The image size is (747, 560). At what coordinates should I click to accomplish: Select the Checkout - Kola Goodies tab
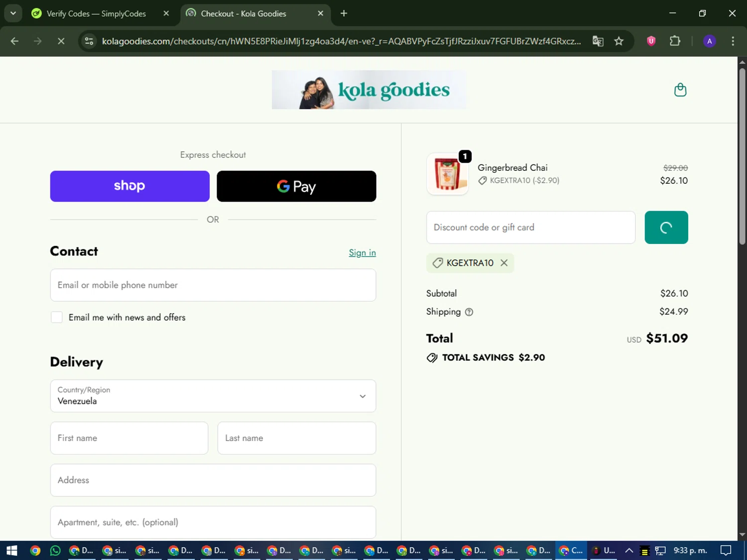pyautogui.click(x=244, y=13)
